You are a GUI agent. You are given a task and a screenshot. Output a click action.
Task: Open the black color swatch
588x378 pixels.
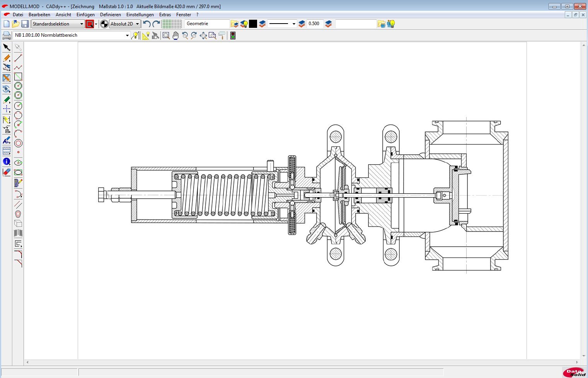point(253,24)
